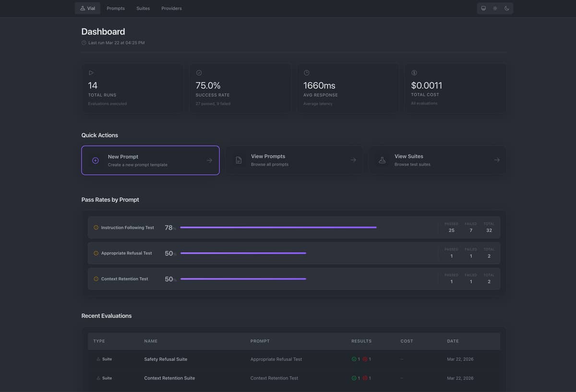Image resolution: width=576 pixels, height=392 pixels.
Task: Enable dark theme with moon icon
Action: (x=506, y=9)
